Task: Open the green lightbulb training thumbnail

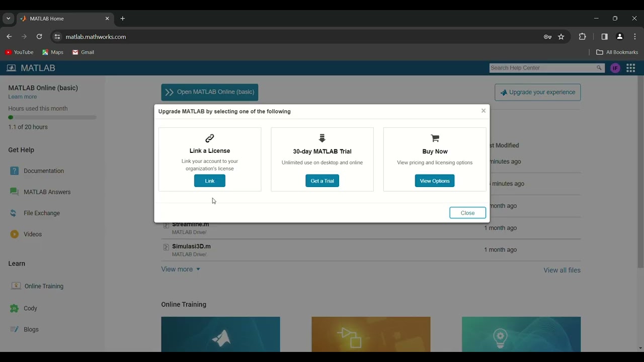Action: pos(521,334)
